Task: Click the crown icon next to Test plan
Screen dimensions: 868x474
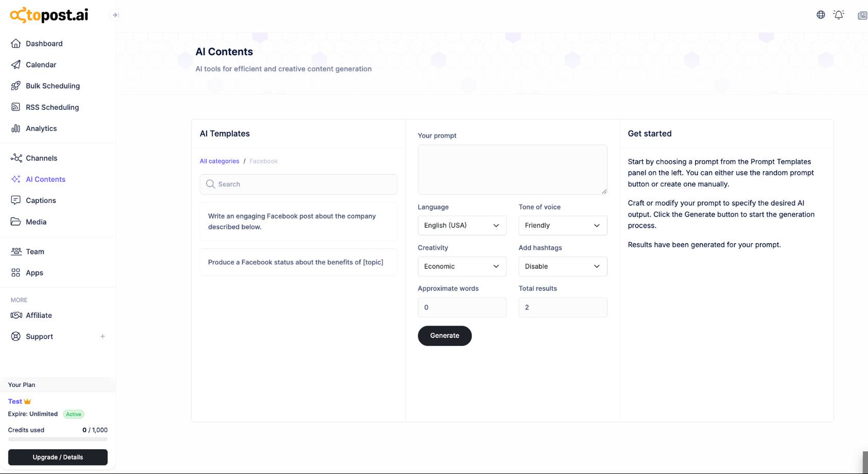Action: coord(28,401)
